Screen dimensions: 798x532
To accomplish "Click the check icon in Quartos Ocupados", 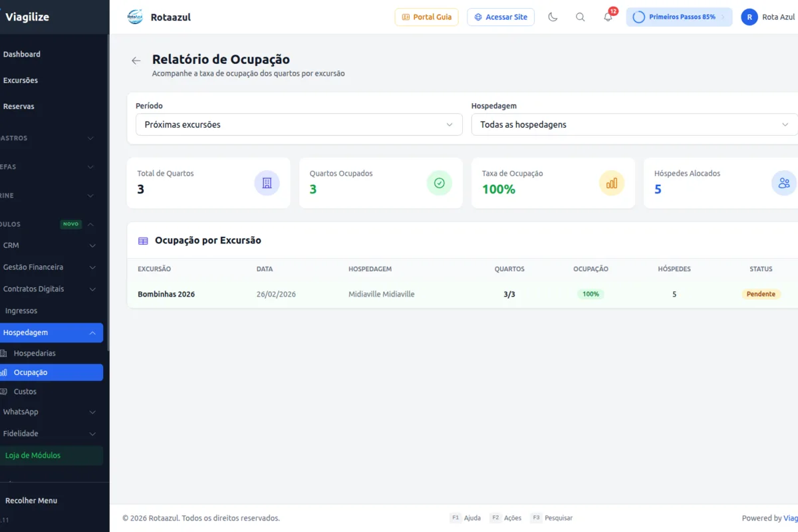I will coord(439,183).
